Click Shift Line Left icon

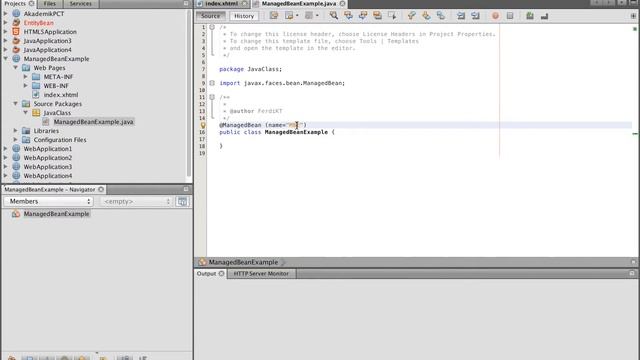pos(461,16)
